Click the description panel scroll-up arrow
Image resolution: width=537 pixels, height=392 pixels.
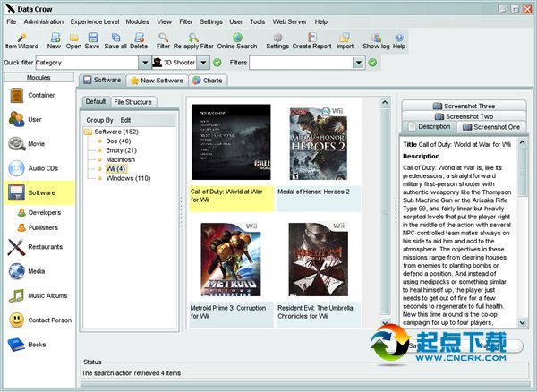522,141
